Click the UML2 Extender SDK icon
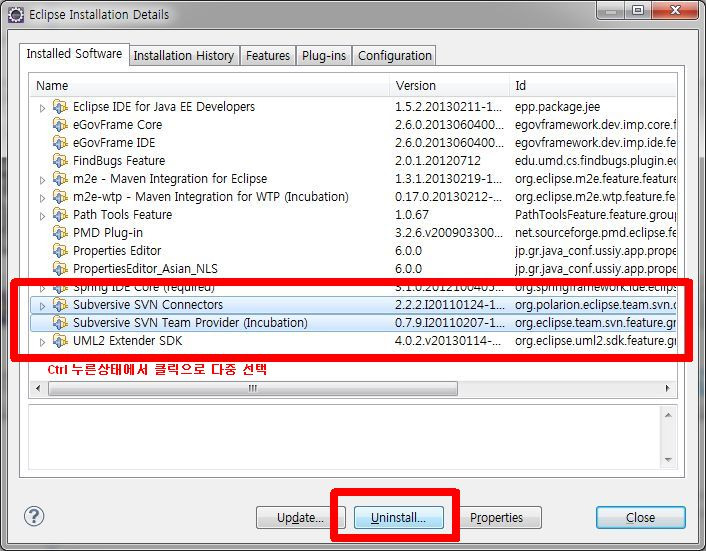 coord(60,341)
